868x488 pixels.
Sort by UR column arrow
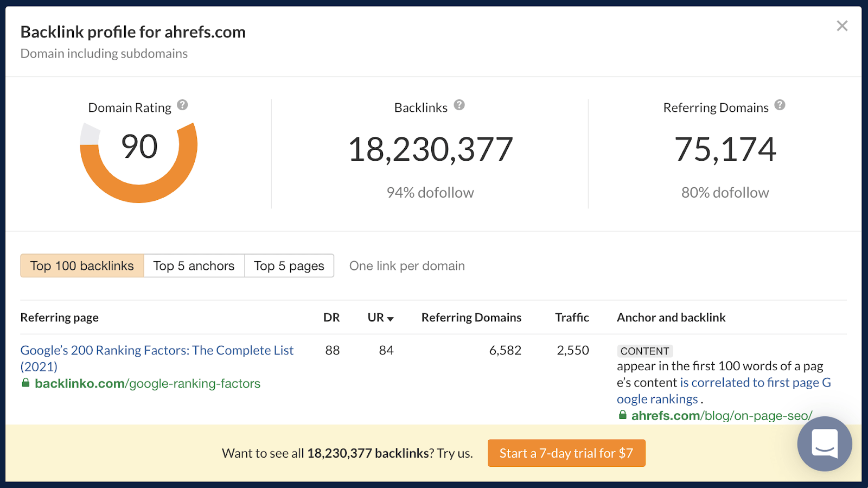[x=390, y=319]
